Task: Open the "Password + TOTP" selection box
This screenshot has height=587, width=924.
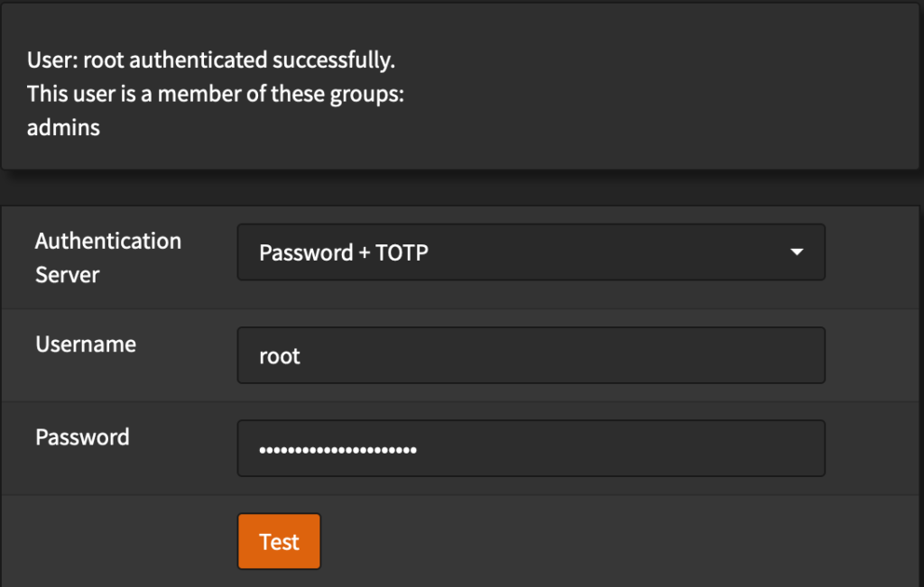Action: coord(531,252)
